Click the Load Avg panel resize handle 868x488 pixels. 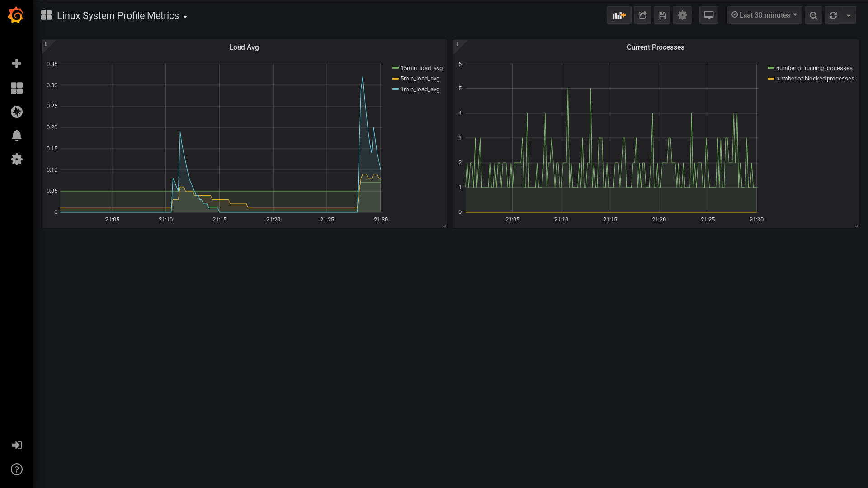444,225
